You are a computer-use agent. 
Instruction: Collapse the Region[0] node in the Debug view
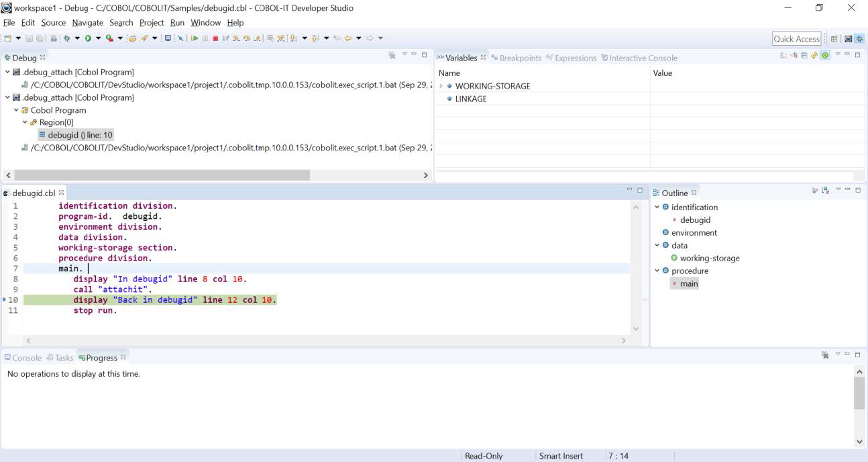point(25,122)
